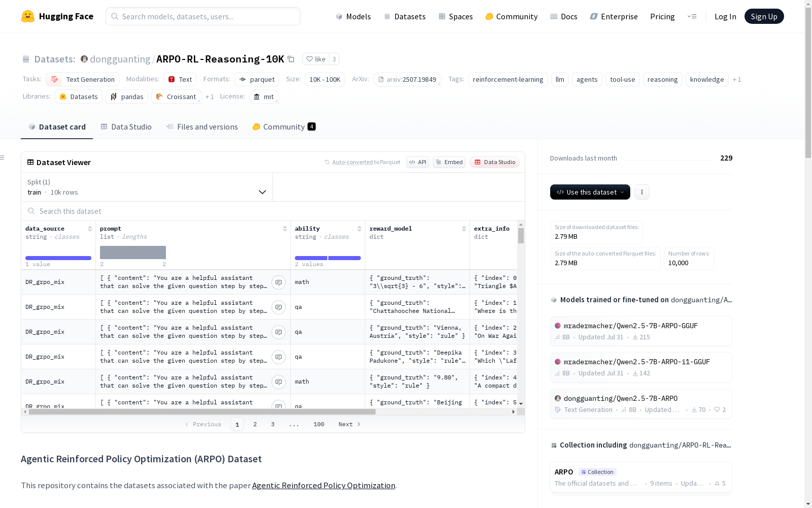Open Spaces in the top navigation

click(456, 16)
